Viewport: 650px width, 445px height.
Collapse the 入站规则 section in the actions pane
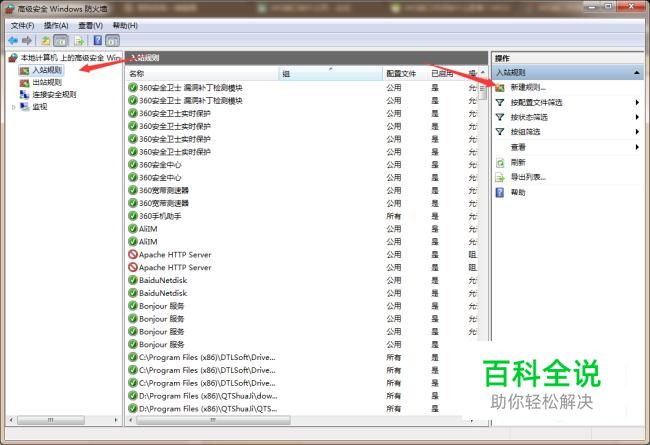click(x=637, y=73)
